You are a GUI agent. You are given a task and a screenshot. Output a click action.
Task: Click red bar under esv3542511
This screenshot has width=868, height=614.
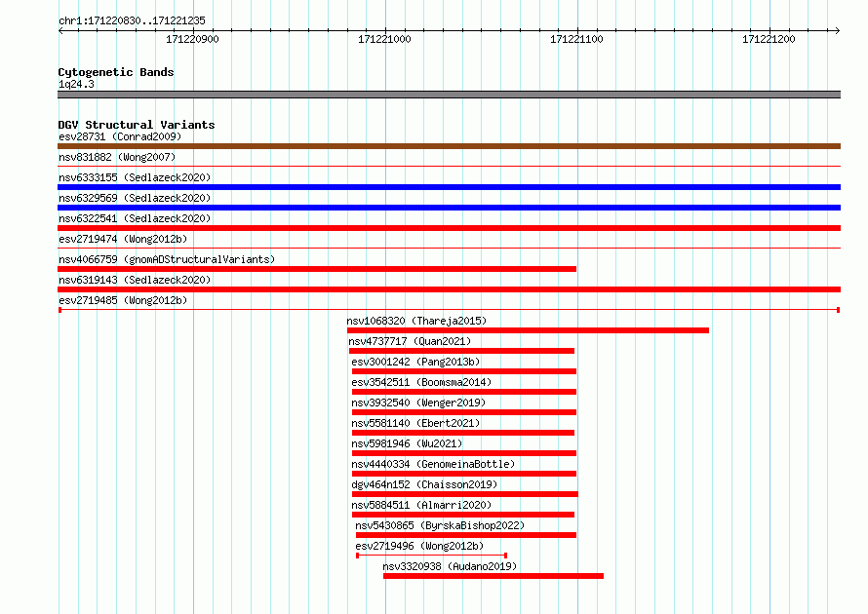click(x=464, y=392)
